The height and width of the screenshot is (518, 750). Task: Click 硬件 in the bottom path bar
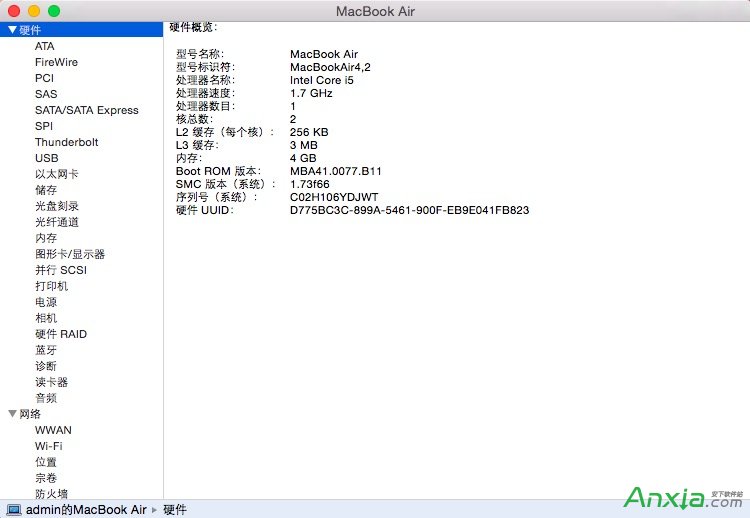[x=174, y=509]
